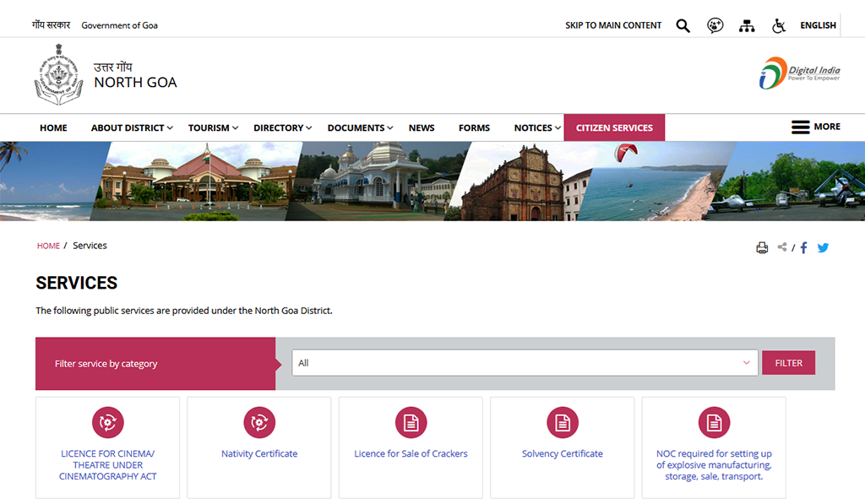The image size is (865, 504).
Task: Click the accessibility wheelchair icon
Action: (778, 25)
